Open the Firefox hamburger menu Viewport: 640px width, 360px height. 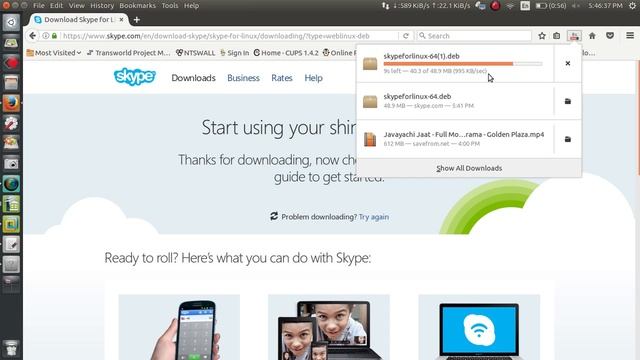coord(630,36)
